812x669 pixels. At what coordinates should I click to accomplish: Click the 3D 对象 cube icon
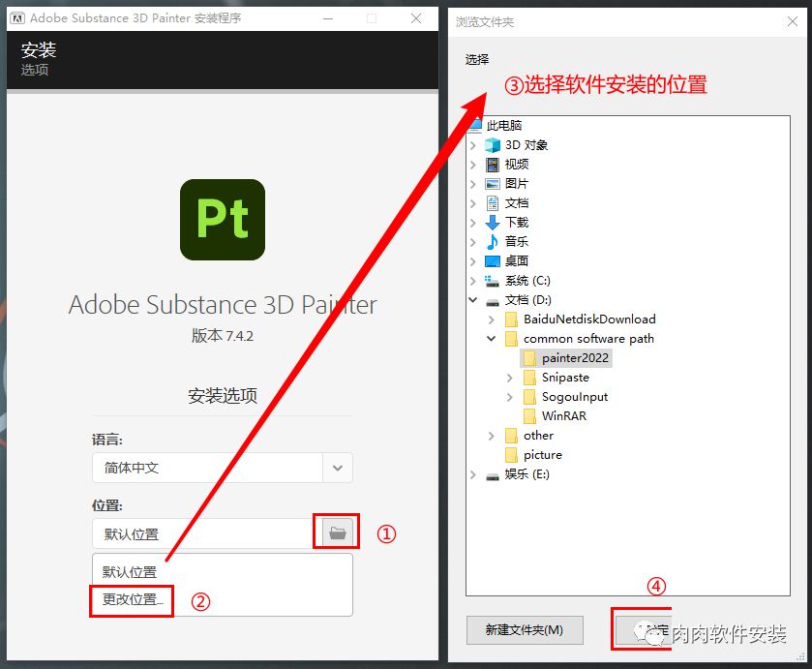[x=493, y=145]
